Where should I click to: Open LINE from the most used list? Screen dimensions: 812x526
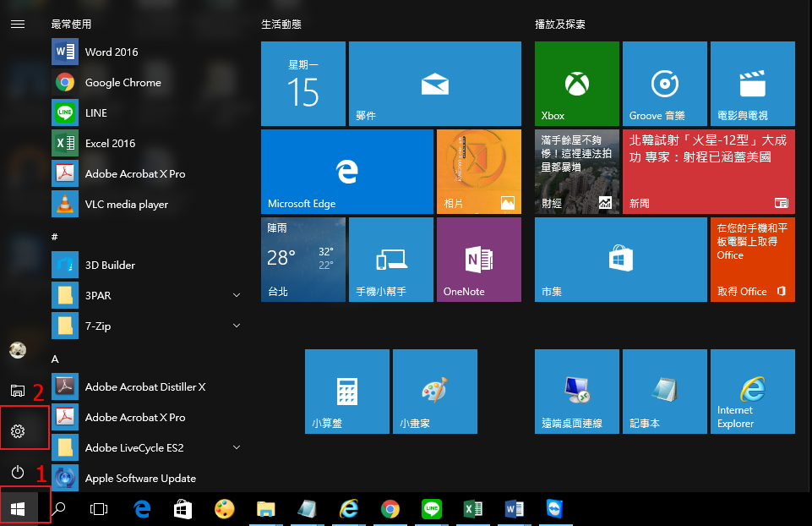[x=146, y=113]
